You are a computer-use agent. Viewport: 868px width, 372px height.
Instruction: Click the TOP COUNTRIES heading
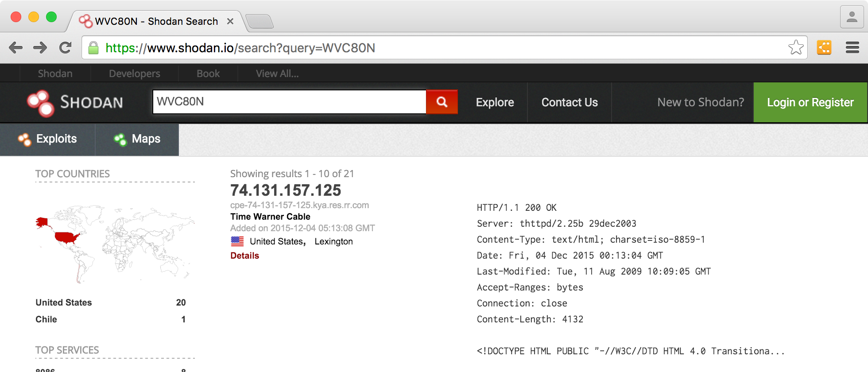tap(73, 174)
